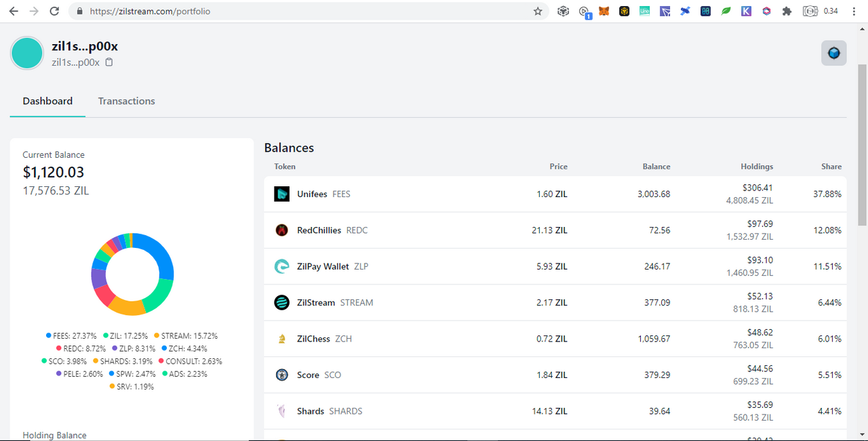Copy the wallet address with clipboard icon

[109, 62]
